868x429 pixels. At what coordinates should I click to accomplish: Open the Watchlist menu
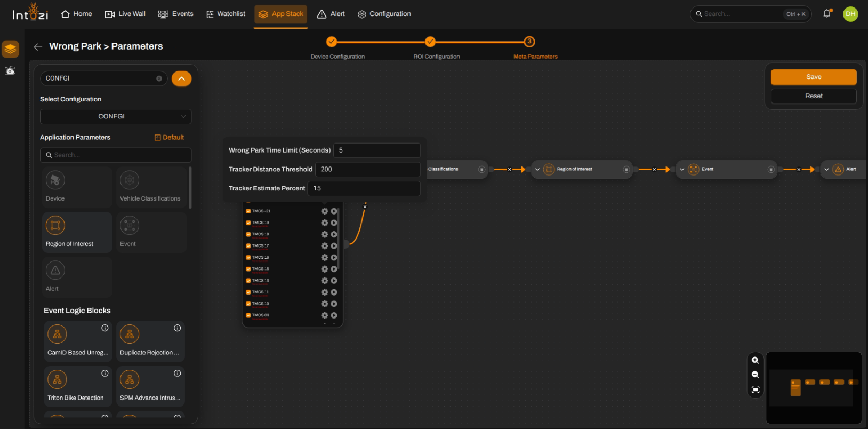[226, 14]
